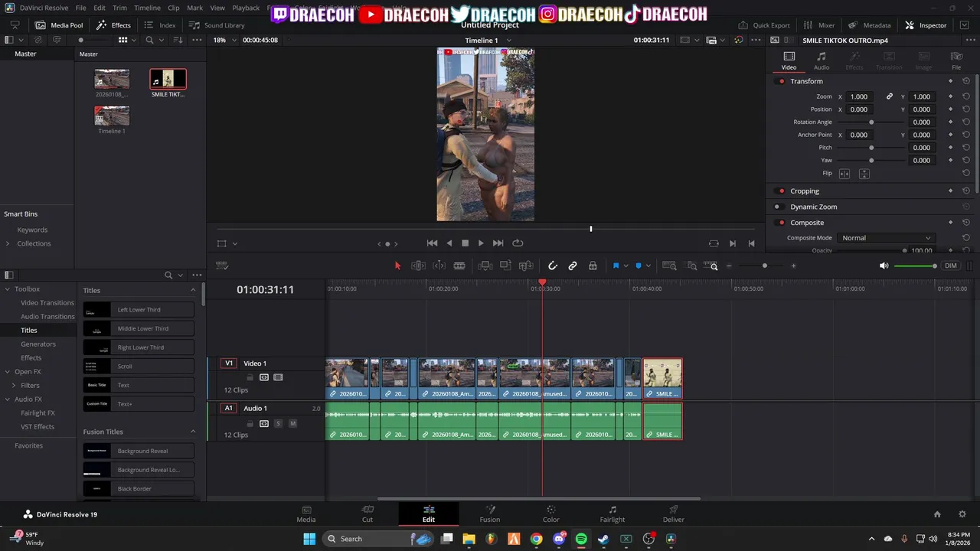Click the Insert Clip icon in timeline toolbar

coord(485,266)
